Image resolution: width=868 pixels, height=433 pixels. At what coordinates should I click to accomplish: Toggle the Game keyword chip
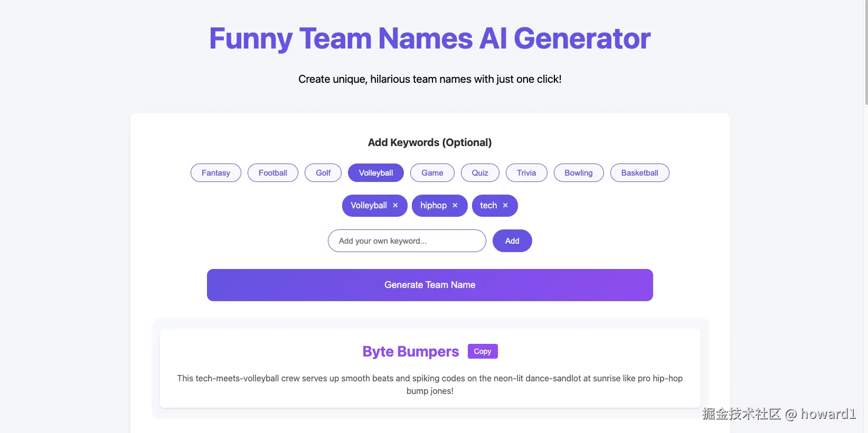click(x=432, y=173)
